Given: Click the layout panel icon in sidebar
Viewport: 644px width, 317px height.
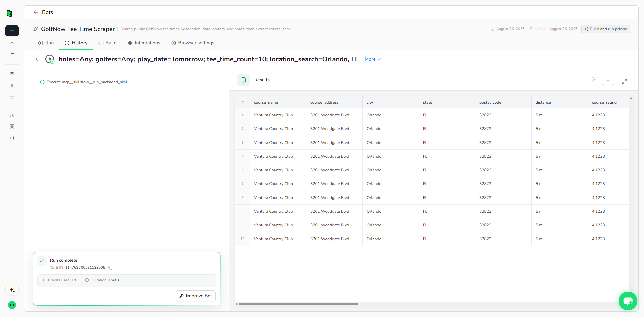Looking at the screenshot, I should [x=12, y=55].
